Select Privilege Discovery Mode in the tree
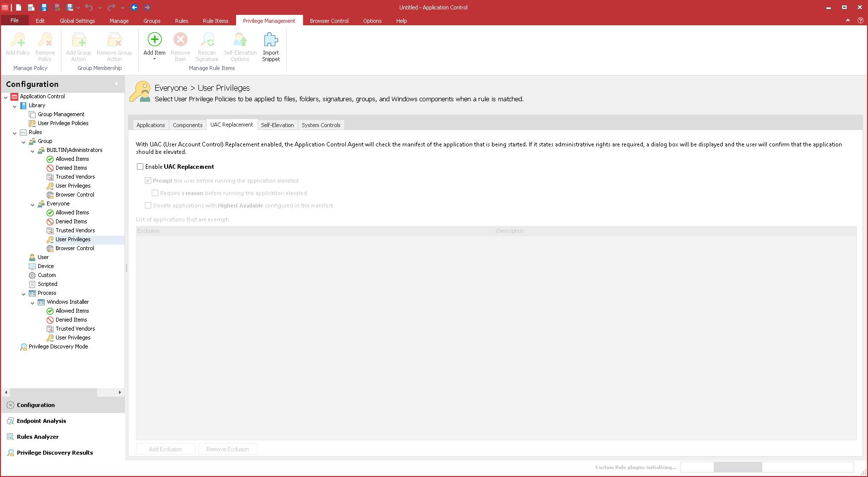This screenshot has width=868, height=477. (x=58, y=346)
